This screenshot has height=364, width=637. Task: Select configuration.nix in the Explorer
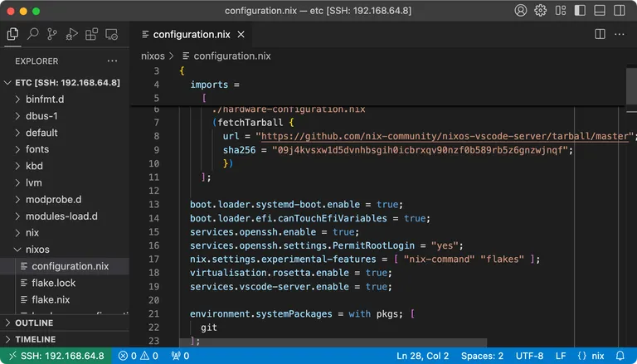tap(65, 266)
